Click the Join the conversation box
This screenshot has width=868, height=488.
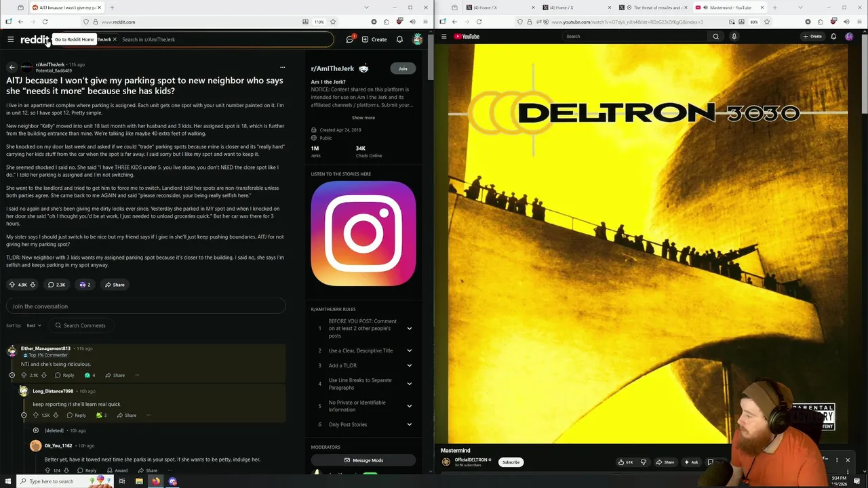pos(146,306)
